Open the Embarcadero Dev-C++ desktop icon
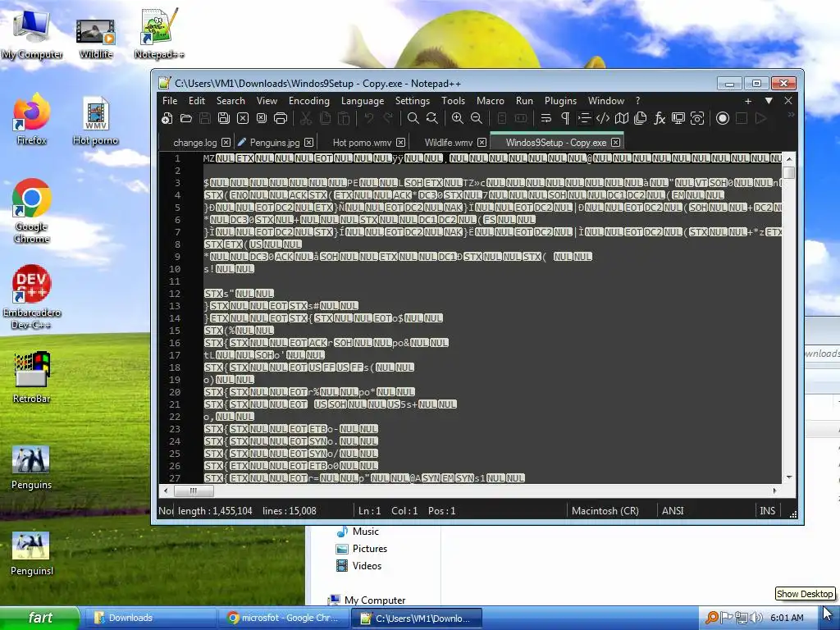Image resolution: width=840 pixels, height=630 pixels. tap(32, 297)
